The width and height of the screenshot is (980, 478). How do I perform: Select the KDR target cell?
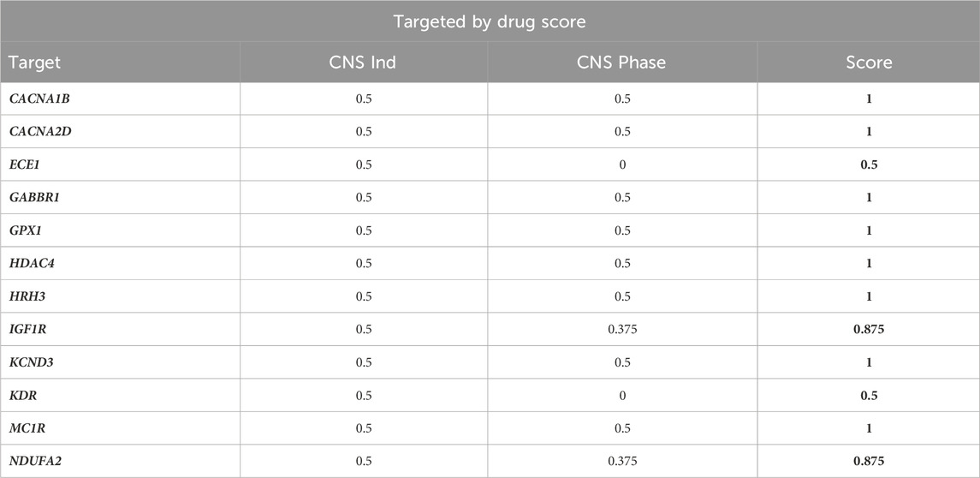click(23, 396)
